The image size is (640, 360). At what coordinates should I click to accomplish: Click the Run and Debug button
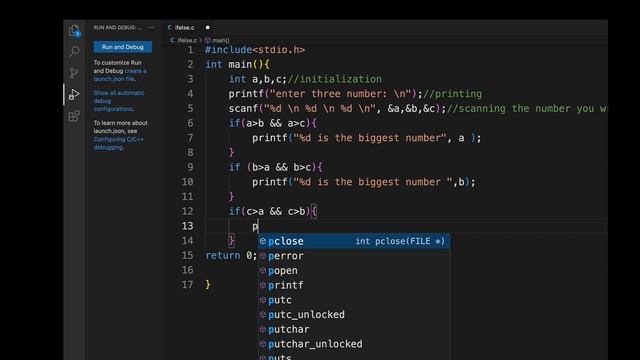(122, 47)
